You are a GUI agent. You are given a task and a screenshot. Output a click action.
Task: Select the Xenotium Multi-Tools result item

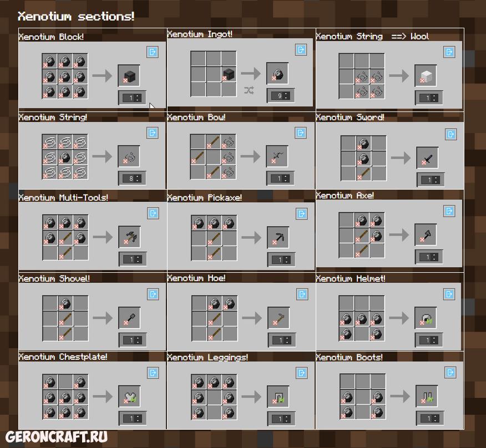pos(129,237)
